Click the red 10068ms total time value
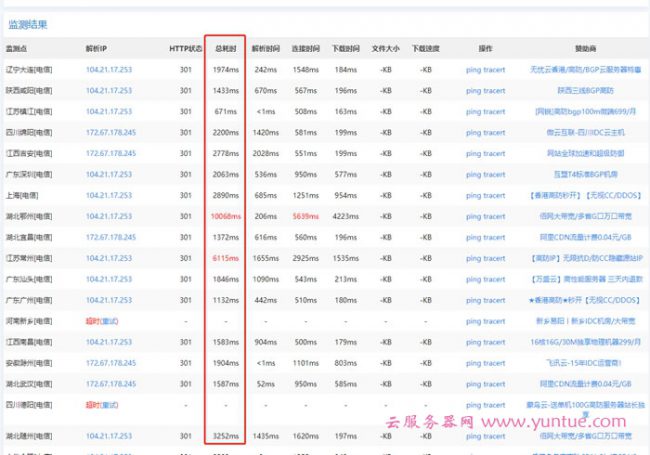This screenshot has height=455, width=650. 225,216
